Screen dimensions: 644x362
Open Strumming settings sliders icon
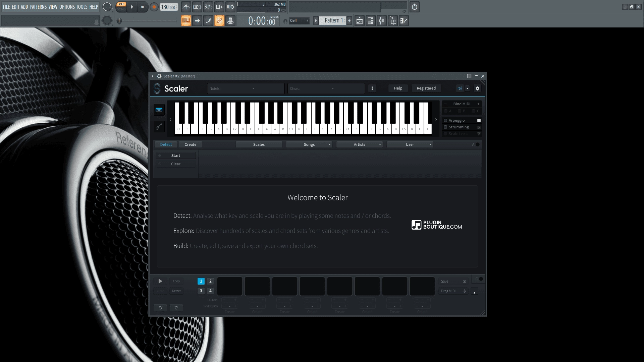coord(479,127)
